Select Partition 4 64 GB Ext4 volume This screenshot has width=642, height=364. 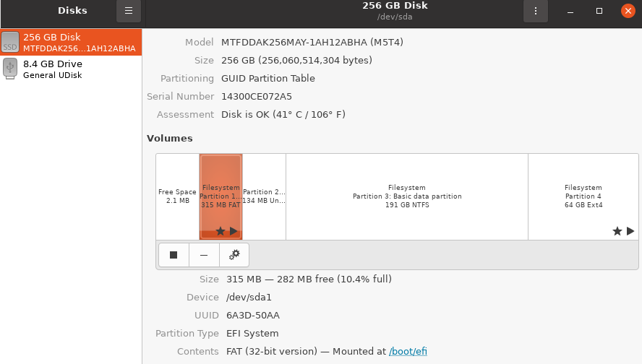tap(583, 196)
